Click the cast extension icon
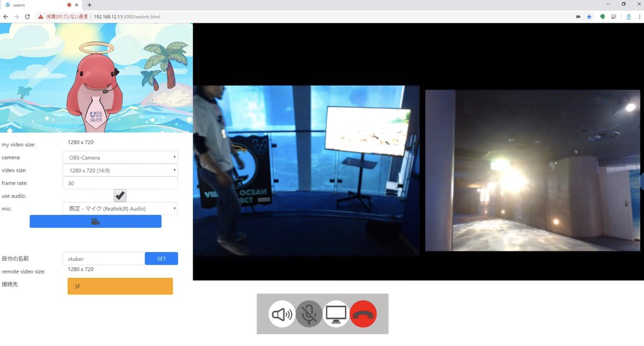 pos(613,17)
